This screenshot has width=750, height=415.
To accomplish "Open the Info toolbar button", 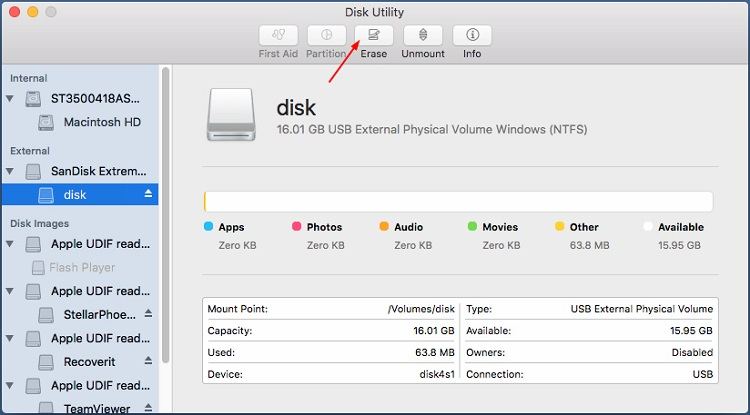I will [472, 36].
